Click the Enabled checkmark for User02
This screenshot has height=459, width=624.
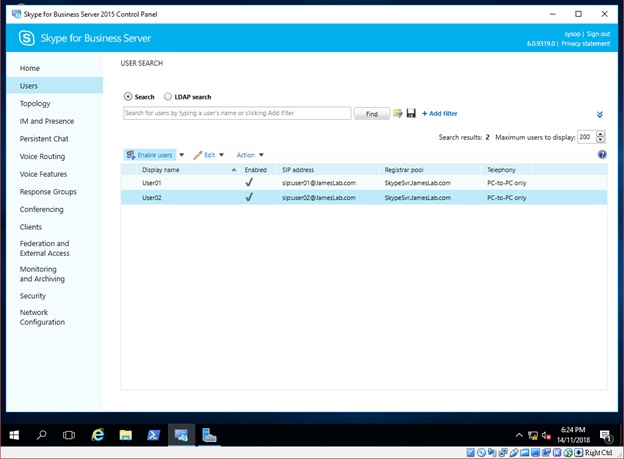(x=249, y=197)
